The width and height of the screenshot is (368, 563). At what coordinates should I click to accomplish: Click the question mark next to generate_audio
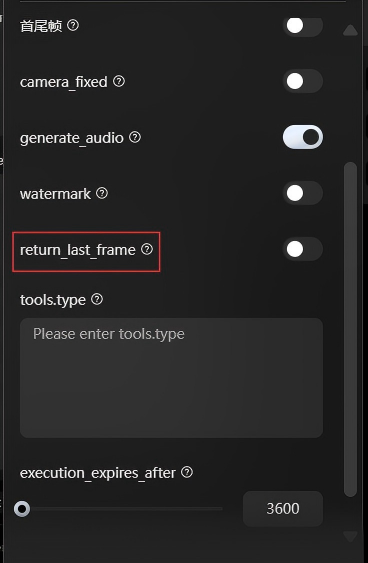coord(135,137)
